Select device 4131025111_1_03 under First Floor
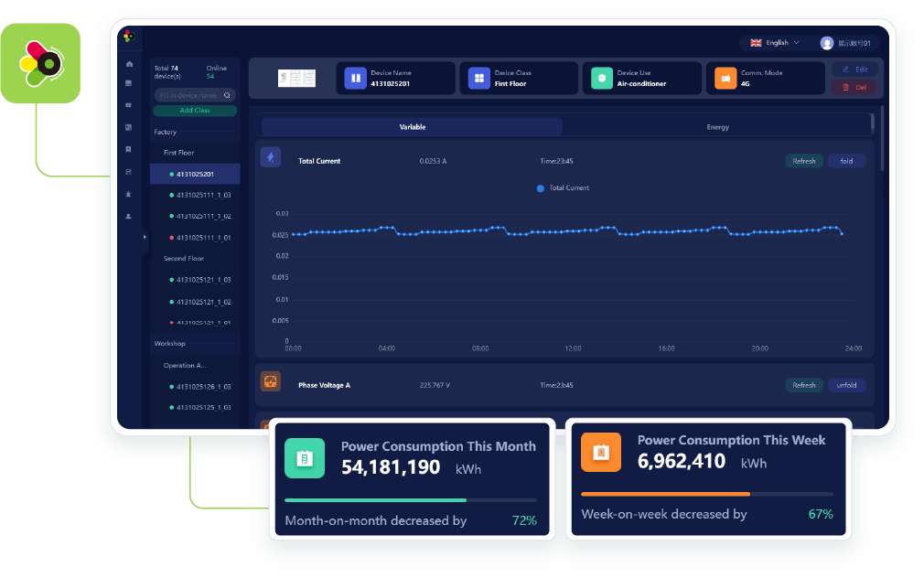The height and width of the screenshot is (578, 924). (x=202, y=195)
